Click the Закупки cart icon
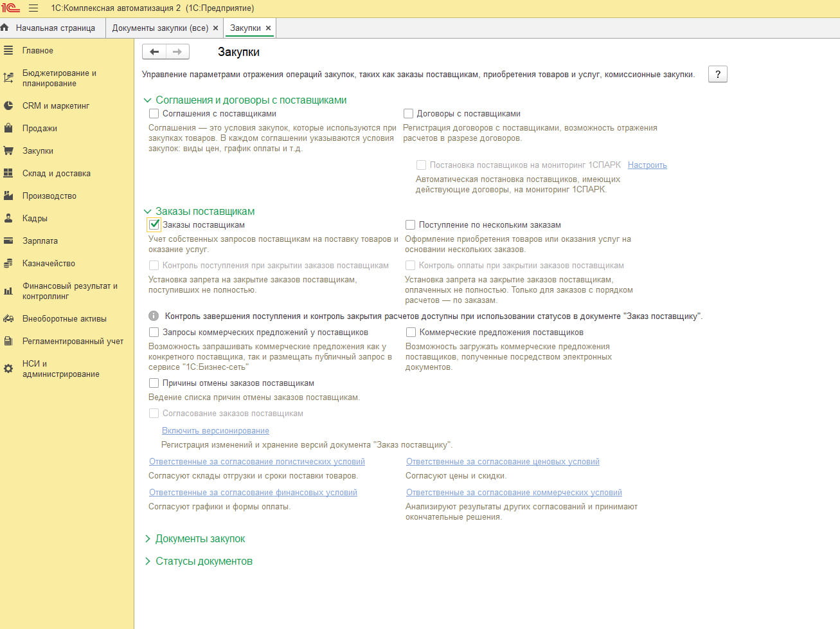Screen dimensions: 840x629 tap(8, 150)
